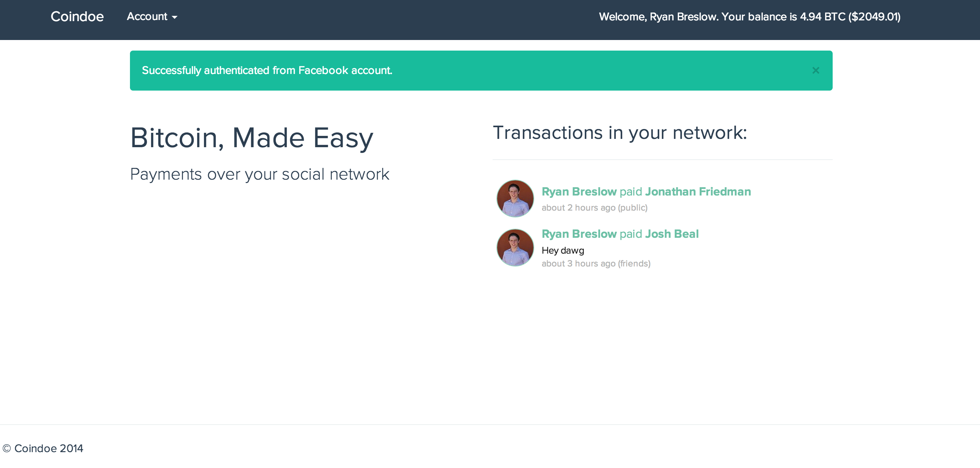
Task: Click the caret arrow beside Account
Action: (x=175, y=17)
